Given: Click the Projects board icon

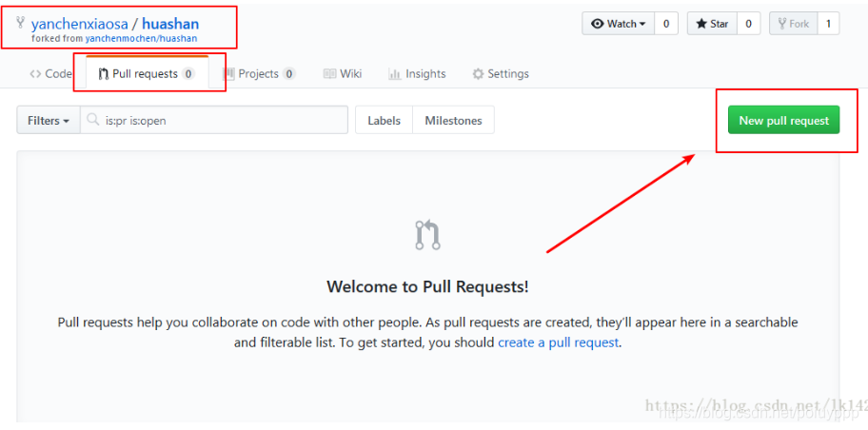Looking at the screenshot, I should click(x=228, y=74).
